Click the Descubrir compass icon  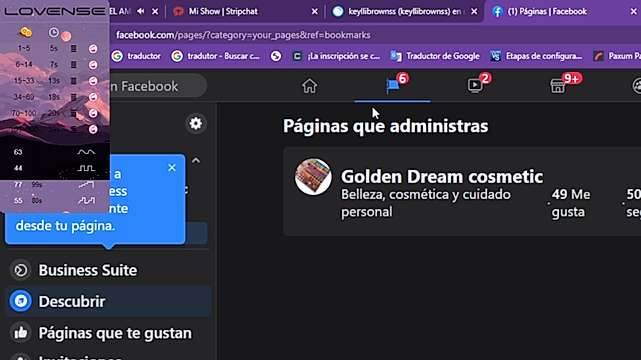click(x=21, y=301)
